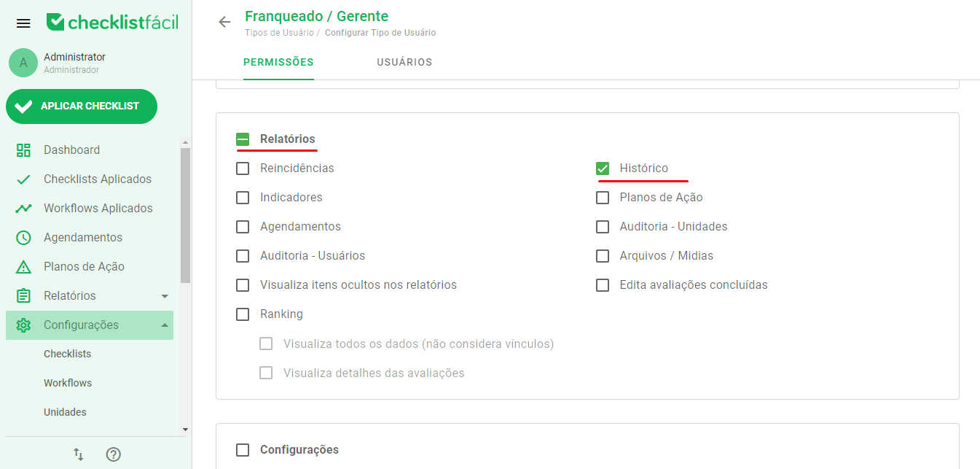Image resolution: width=980 pixels, height=469 pixels.
Task: Open the Dashboard section
Action: click(23, 150)
